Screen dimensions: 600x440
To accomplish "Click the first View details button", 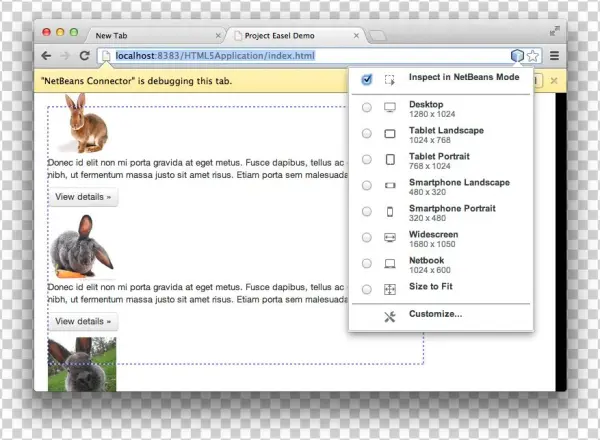I will [x=84, y=197].
